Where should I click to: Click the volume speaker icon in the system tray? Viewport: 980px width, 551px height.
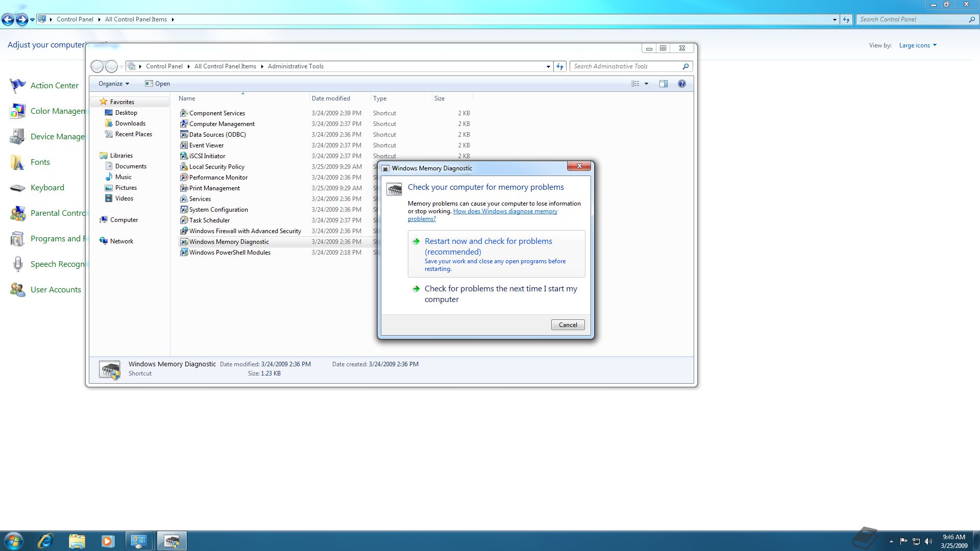(928, 541)
